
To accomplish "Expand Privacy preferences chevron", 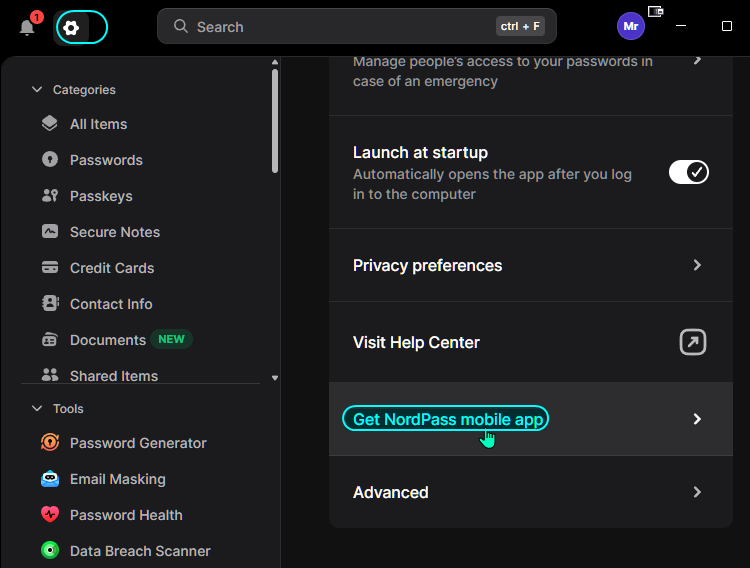I will pos(697,265).
